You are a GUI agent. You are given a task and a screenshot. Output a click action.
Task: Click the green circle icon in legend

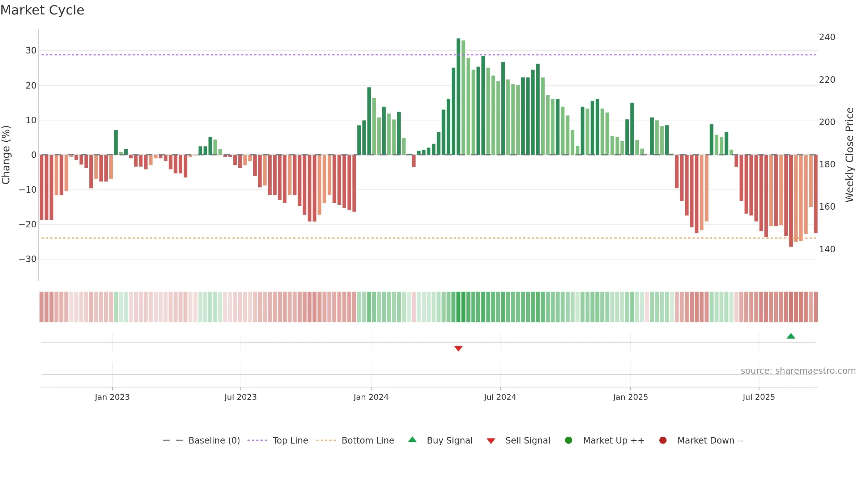coord(569,440)
